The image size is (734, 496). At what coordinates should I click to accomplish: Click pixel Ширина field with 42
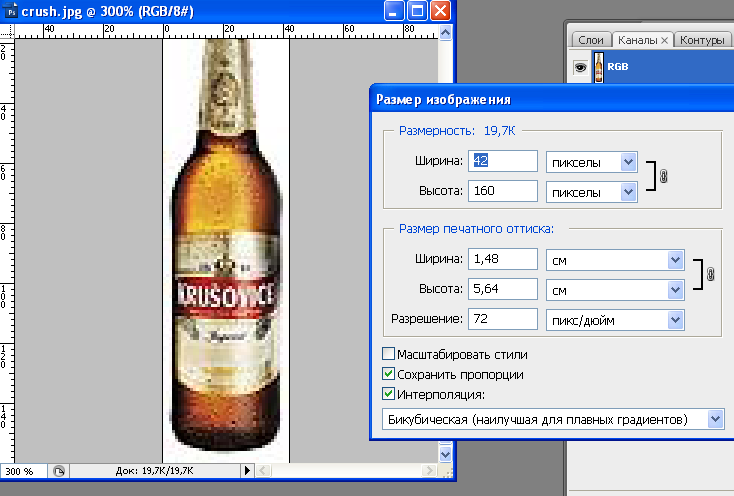[x=503, y=161]
